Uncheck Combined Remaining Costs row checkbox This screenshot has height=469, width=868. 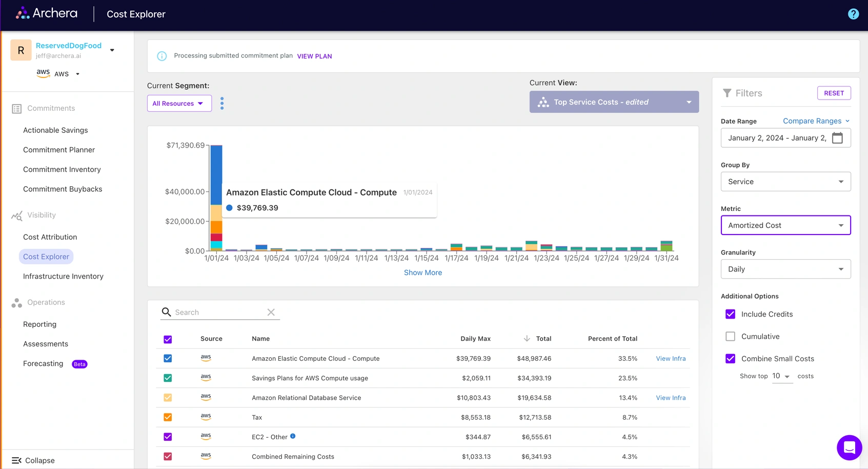168,456
